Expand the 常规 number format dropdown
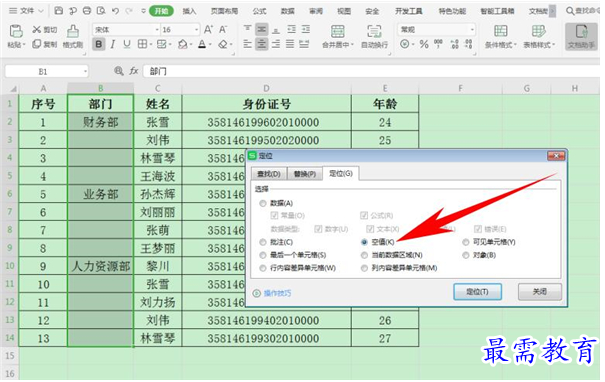This screenshot has width=605, height=382. click(471, 30)
